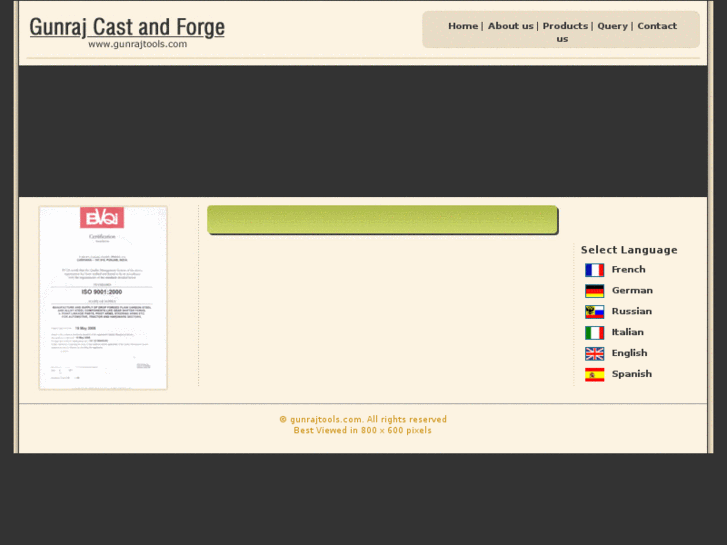Click the gunrajtools.com All rights reserved text

click(x=363, y=419)
